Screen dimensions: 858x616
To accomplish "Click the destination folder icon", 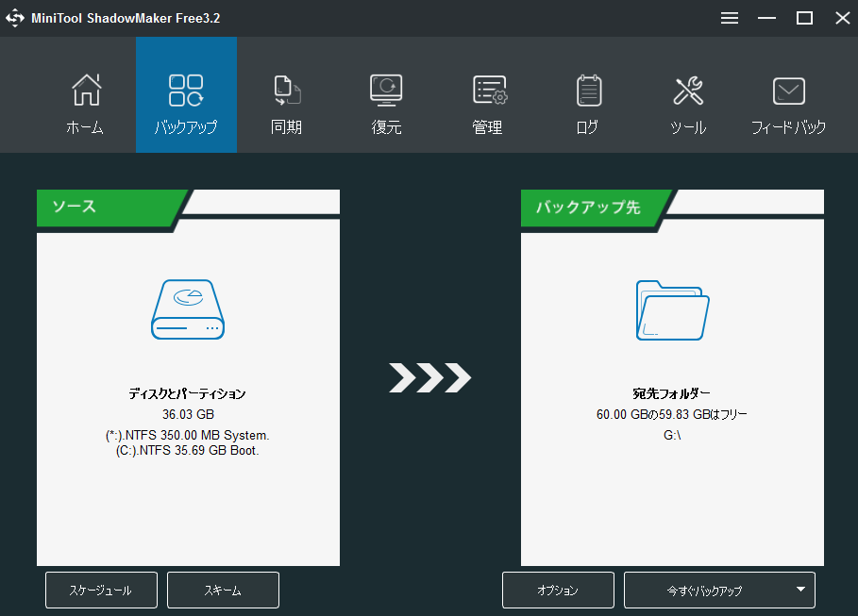I will click(671, 311).
